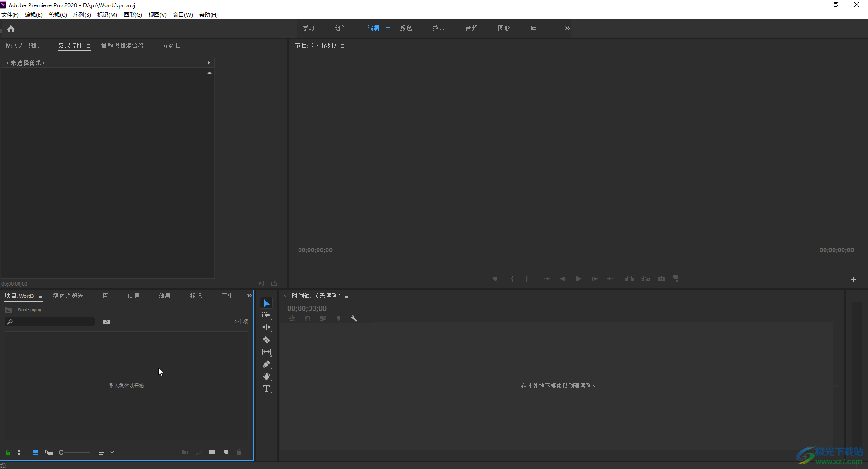Open the 媒体浏览器 tab

(x=68, y=296)
